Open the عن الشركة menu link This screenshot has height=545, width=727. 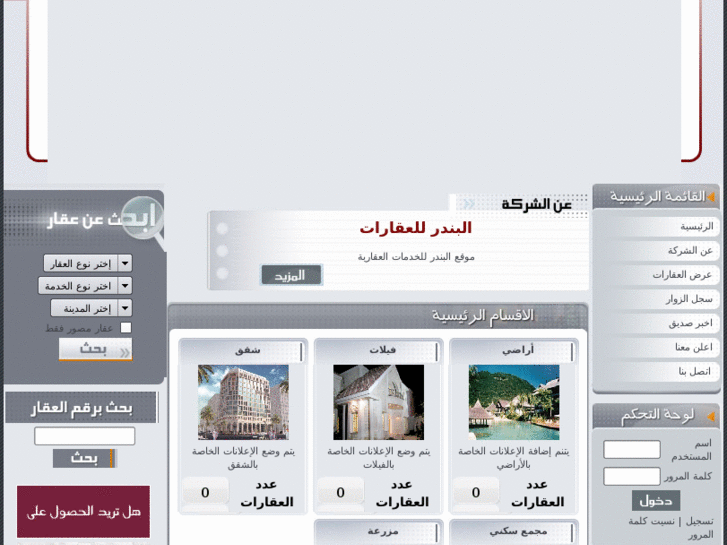(690, 250)
